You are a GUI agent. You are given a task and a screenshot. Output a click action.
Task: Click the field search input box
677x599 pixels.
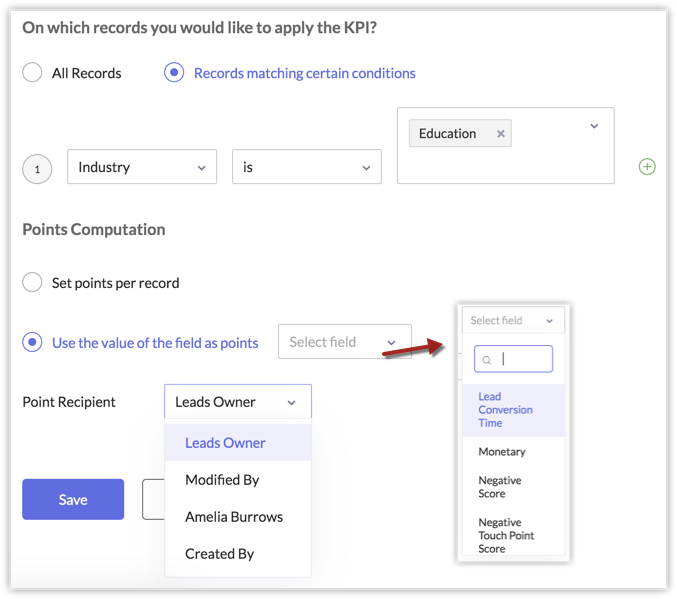(520, 360)
